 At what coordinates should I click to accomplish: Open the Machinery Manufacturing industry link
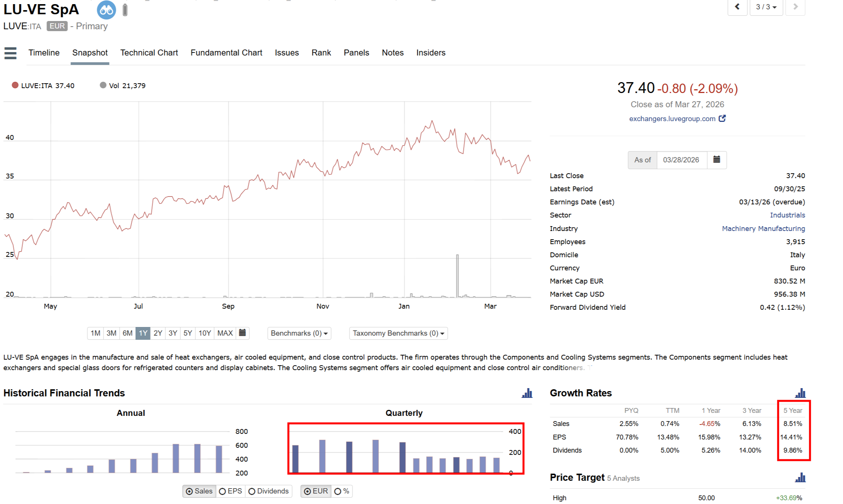763,228
